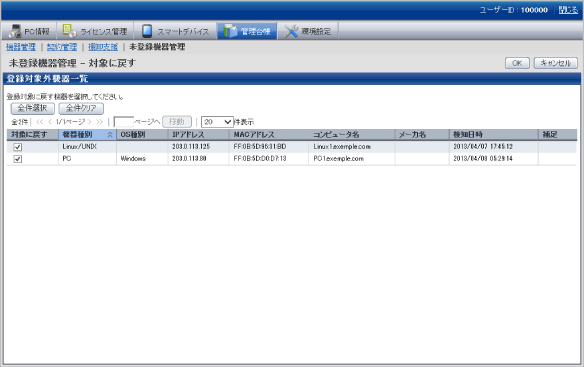Click the ユーザーID: 100000 label
The height and width of the screenshot is (367, 584).
[514, 10]
